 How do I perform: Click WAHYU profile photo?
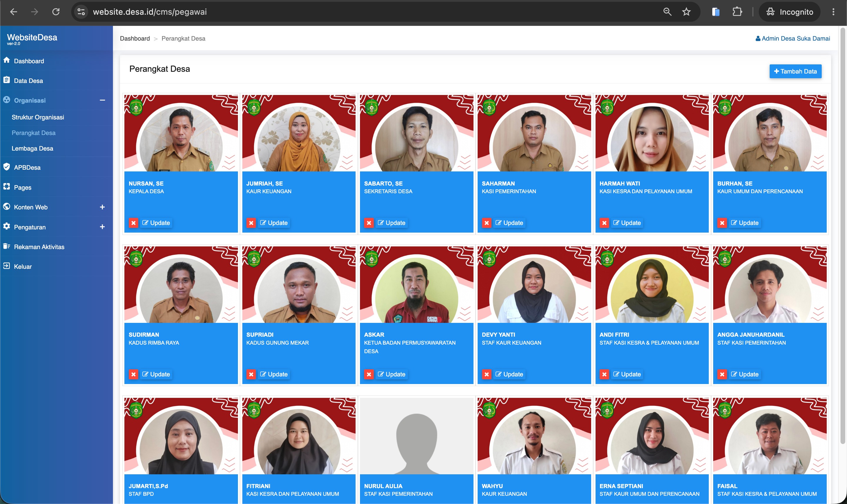click(534, 436)
